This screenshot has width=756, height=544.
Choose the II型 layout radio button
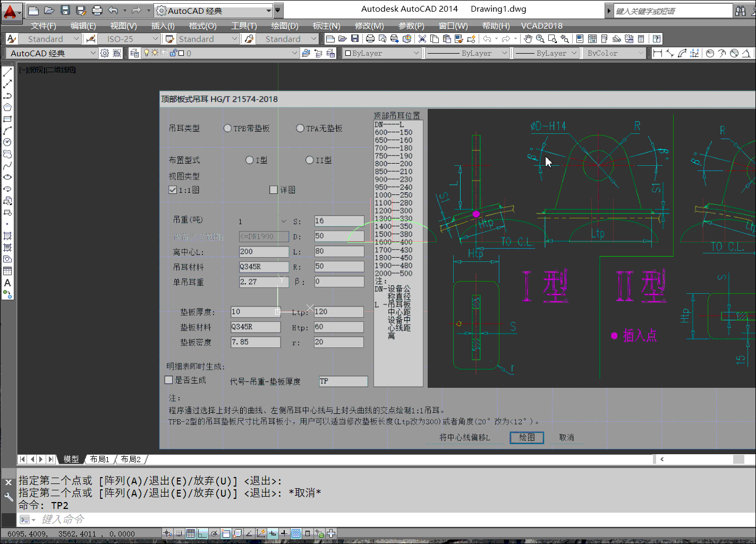point(310,160)
